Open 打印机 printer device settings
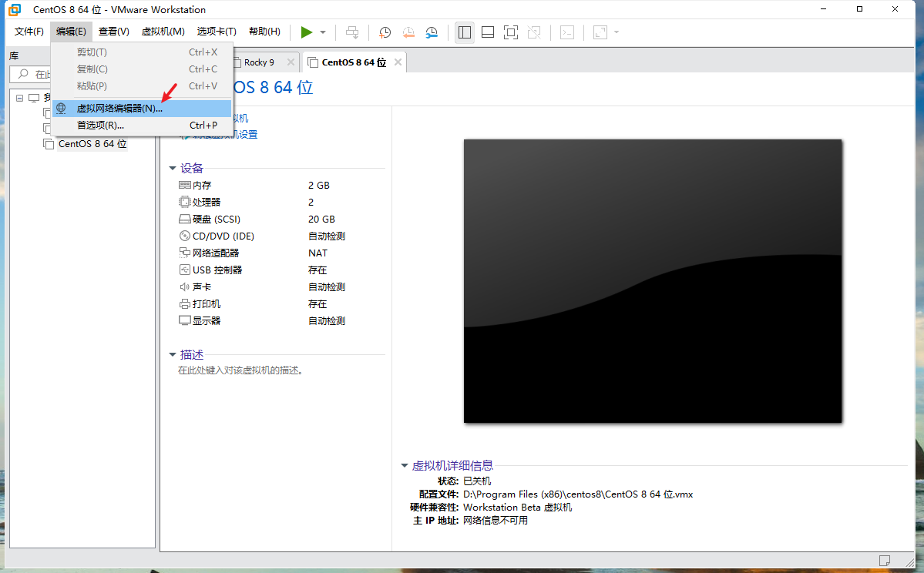 [207, 304]
